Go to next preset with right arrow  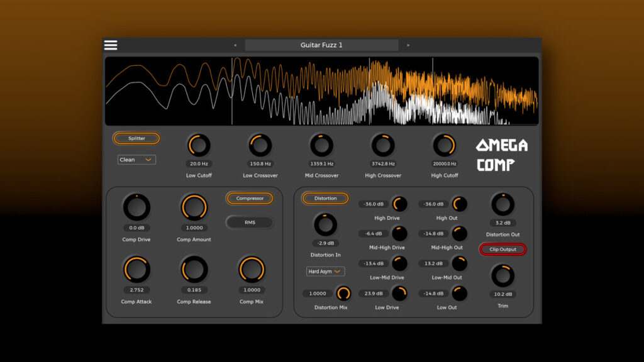point(408,45)
